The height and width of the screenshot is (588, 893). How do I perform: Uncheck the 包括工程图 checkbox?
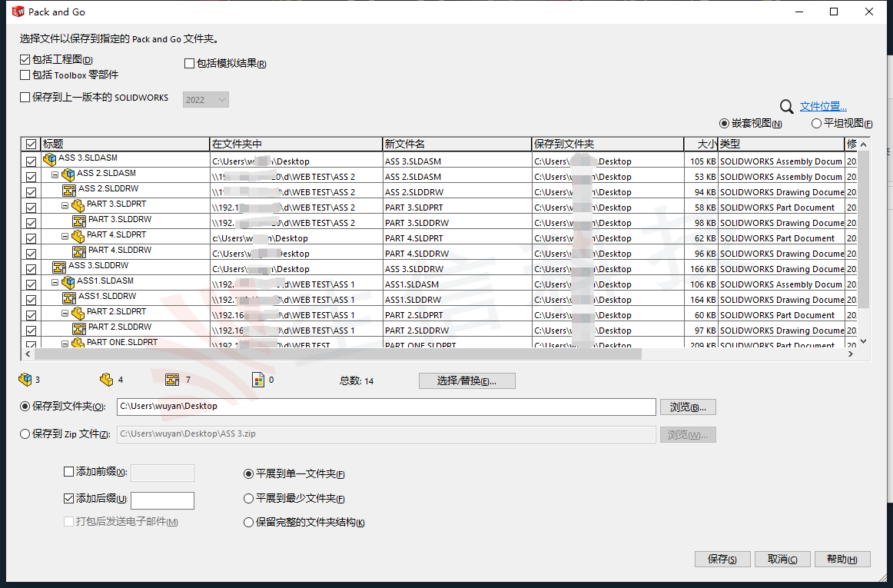click(25, 60)
